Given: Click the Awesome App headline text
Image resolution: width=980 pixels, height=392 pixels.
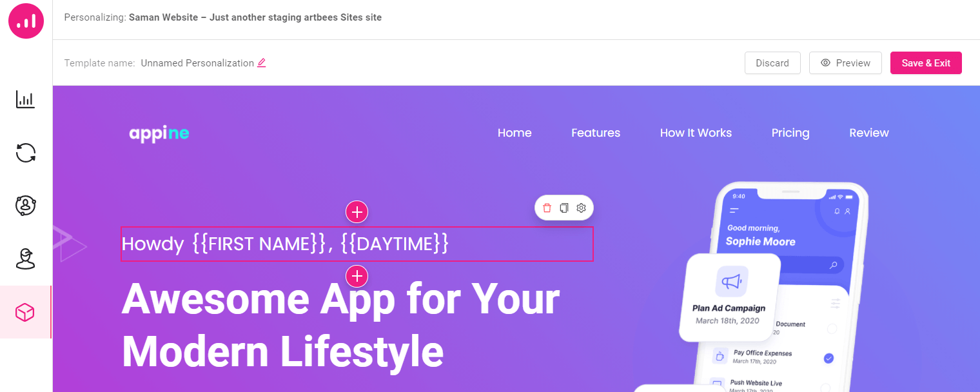Looking at the screenshot, I should [340, 326].
